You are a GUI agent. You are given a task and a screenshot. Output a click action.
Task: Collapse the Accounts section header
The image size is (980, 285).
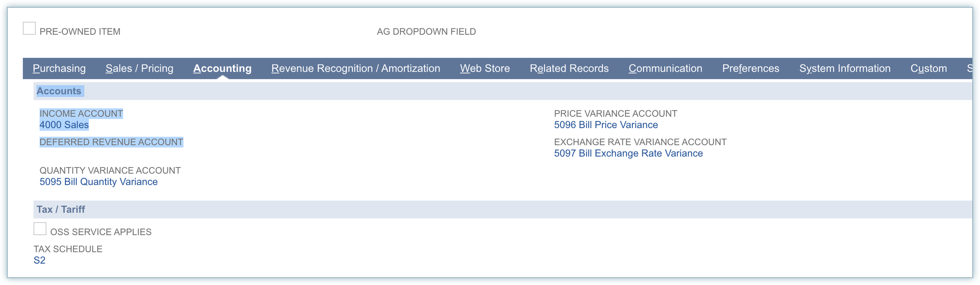59,91
